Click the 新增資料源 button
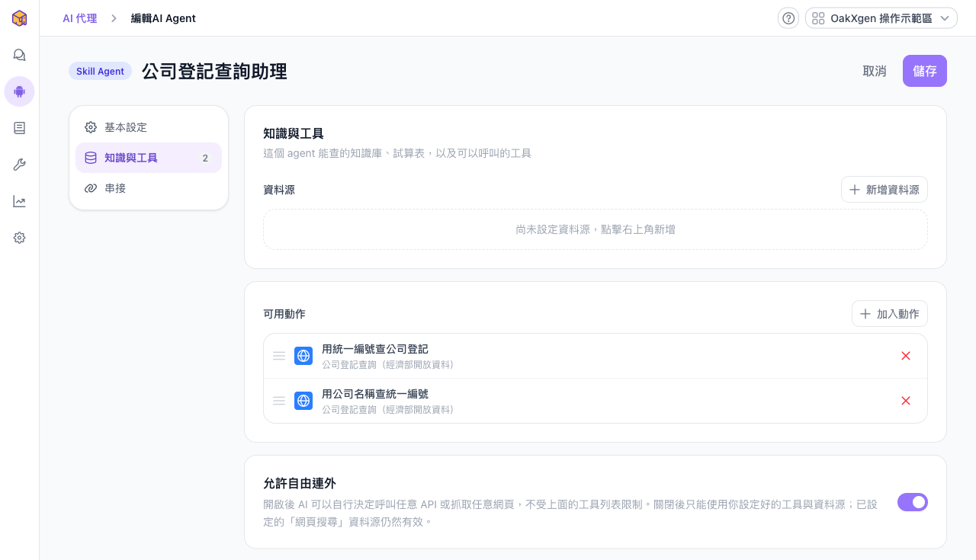Screen dimensions: 976x560 click(x=884, y=190)
